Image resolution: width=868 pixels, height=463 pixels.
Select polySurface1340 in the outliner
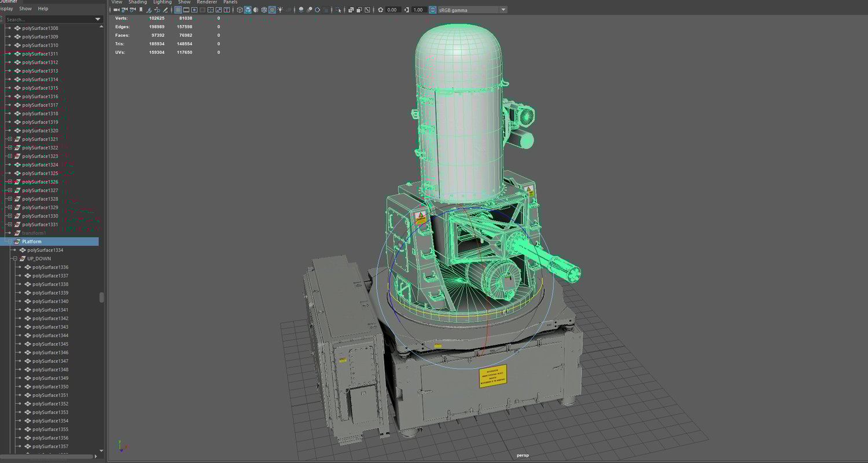(50, 302)
